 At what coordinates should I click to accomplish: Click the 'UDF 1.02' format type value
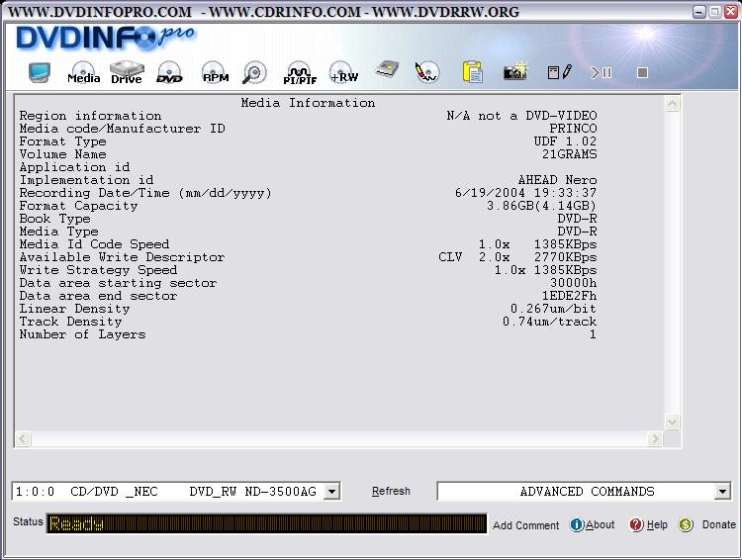click(x=565, y=141)
